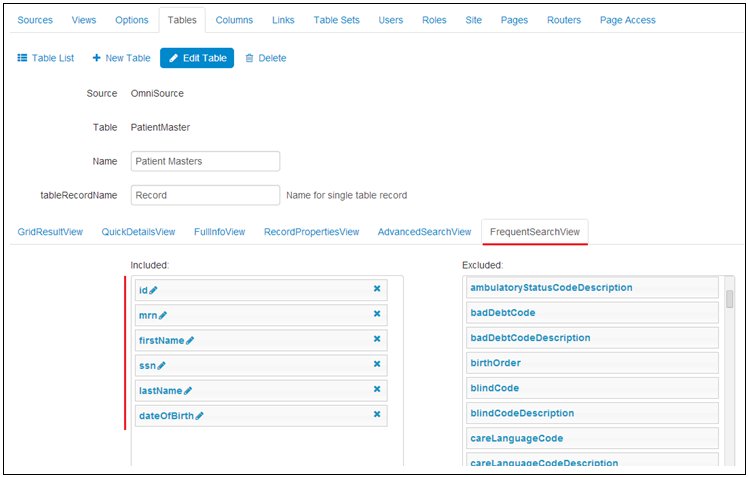Focus the tableRecordName text field
Image resolution: width=748 pixels, height=477 pixels.
[x=205, y=195]
